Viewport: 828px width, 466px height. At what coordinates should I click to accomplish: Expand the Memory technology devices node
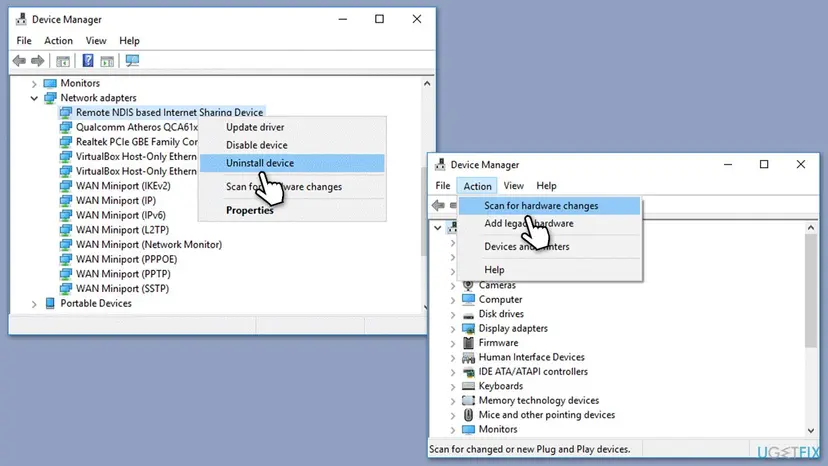click(x=453, y=401)
